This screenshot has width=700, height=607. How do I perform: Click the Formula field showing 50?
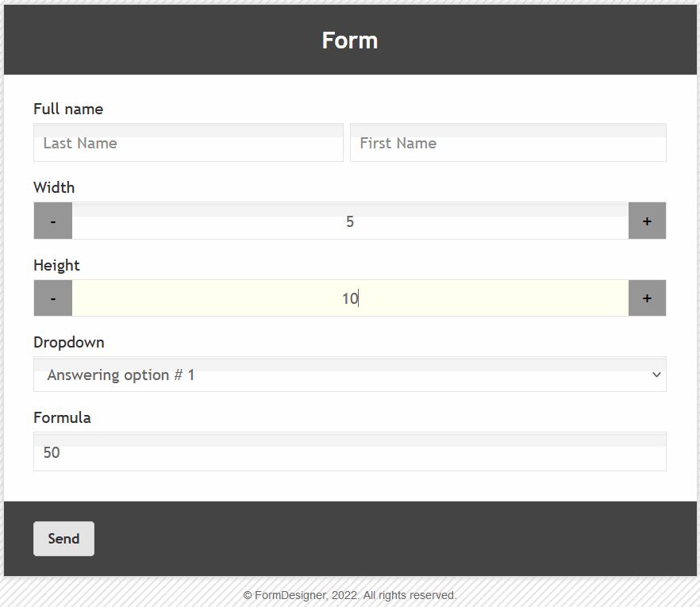coord(349,453)
